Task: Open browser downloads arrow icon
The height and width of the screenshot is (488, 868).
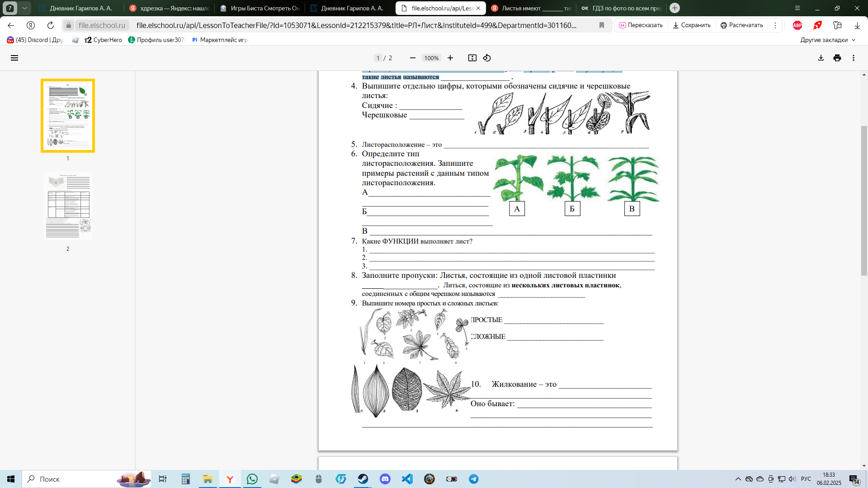Action: (857, 25)
